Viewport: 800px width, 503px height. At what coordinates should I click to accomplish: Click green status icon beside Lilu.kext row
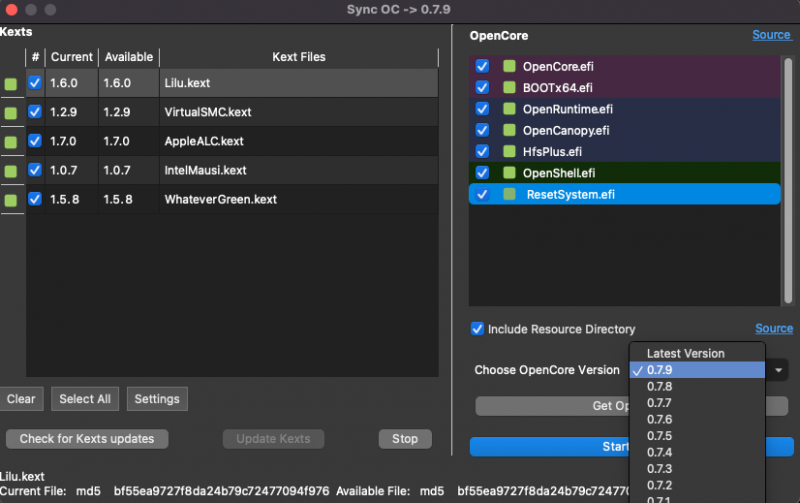[10, 84]
